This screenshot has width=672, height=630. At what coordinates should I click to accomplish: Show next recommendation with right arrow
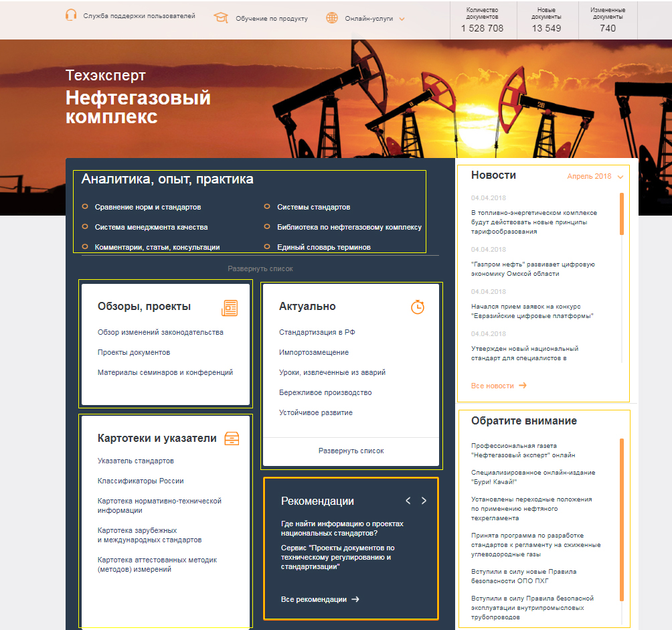coord(424,501)
